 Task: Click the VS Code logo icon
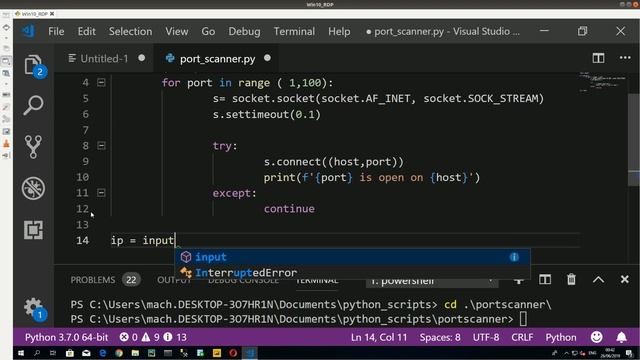[x=29, y=31]
